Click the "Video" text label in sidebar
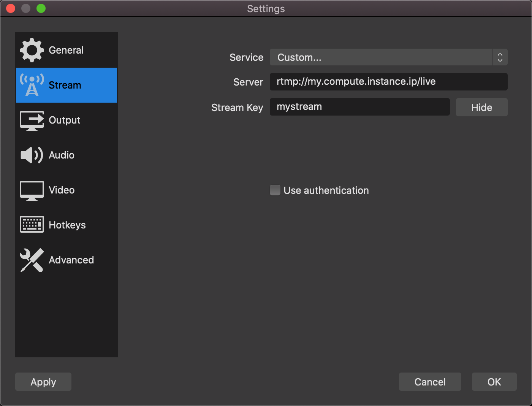The image size is (532, 406). tap(62, 190)
